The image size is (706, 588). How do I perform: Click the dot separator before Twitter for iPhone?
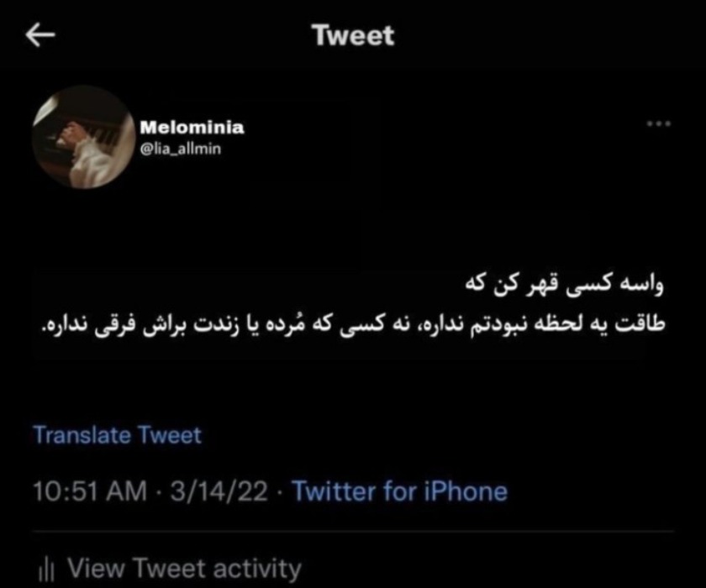tap(280, 491)
